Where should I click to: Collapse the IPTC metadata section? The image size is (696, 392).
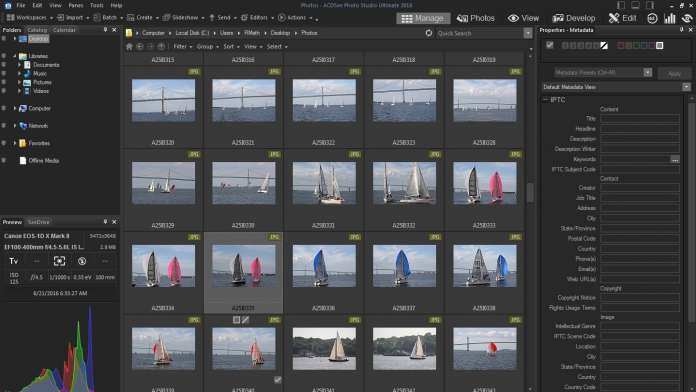click(546, 100)
